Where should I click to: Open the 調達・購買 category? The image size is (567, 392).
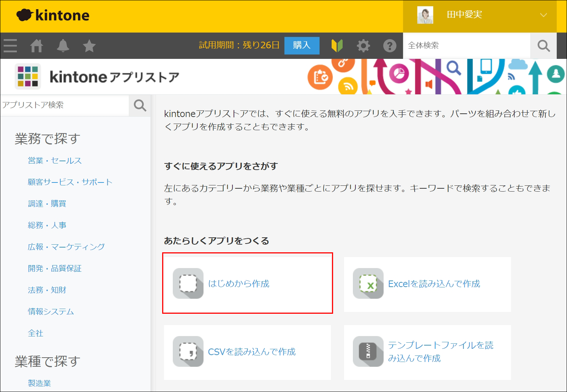pyautogui.click(x=47, y=204)
